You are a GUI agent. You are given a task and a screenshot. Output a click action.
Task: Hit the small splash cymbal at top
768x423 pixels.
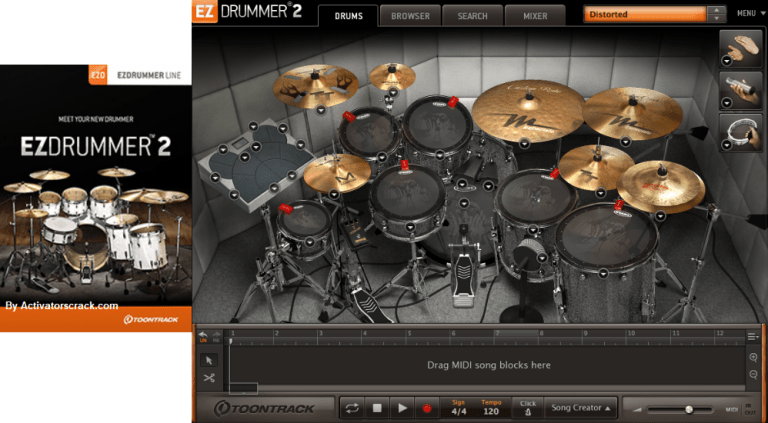pos(392,76)
